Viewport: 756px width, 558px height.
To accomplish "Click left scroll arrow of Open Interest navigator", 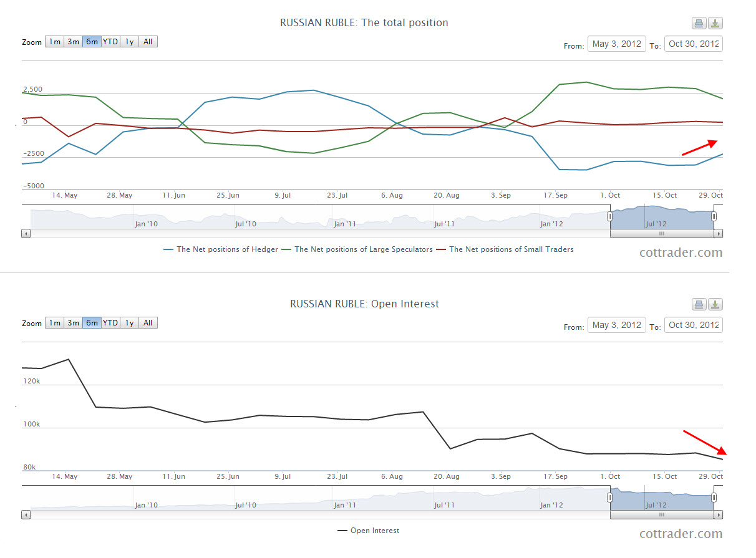I will [x=26, y=515].
